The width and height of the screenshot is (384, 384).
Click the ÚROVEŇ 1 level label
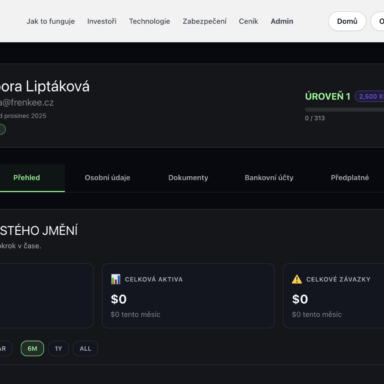(328, 97)
